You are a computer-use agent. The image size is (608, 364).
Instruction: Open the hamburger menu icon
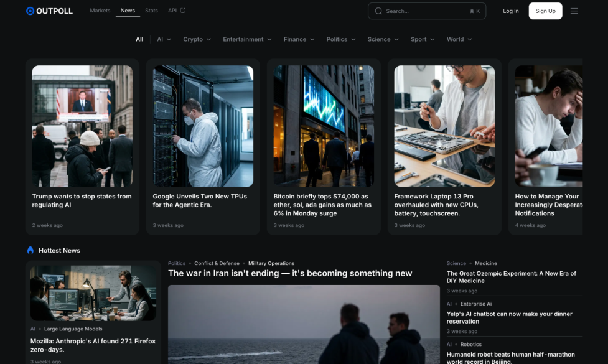pos(574,11)
